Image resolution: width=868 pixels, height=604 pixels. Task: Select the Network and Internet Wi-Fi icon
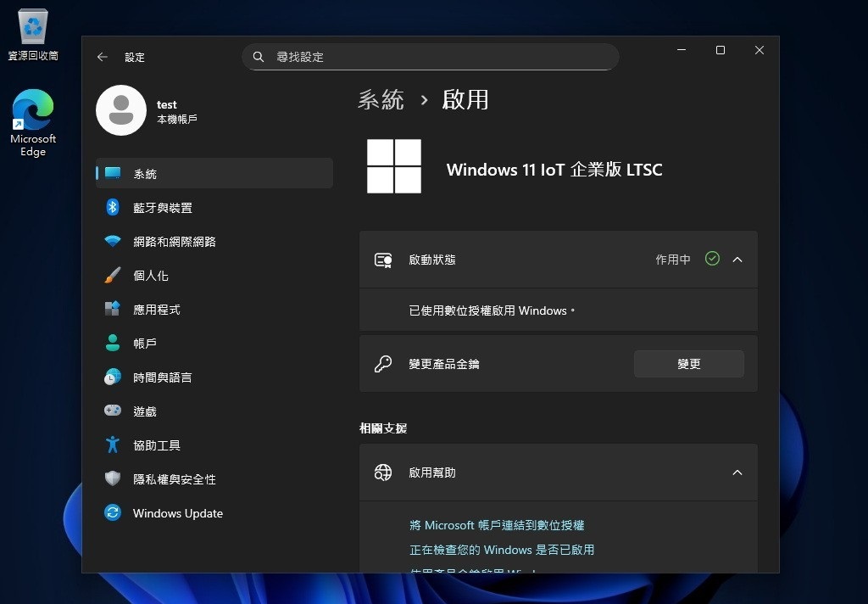pyautogui.click(x=113, y=242)
